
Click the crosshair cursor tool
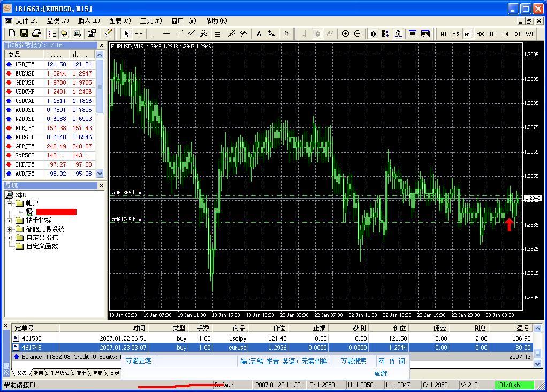pyautogui.click(x=139, y=34)
